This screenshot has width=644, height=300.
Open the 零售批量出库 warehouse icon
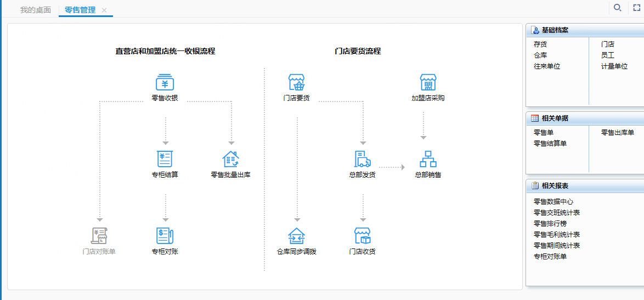click(x=231, y=159)
